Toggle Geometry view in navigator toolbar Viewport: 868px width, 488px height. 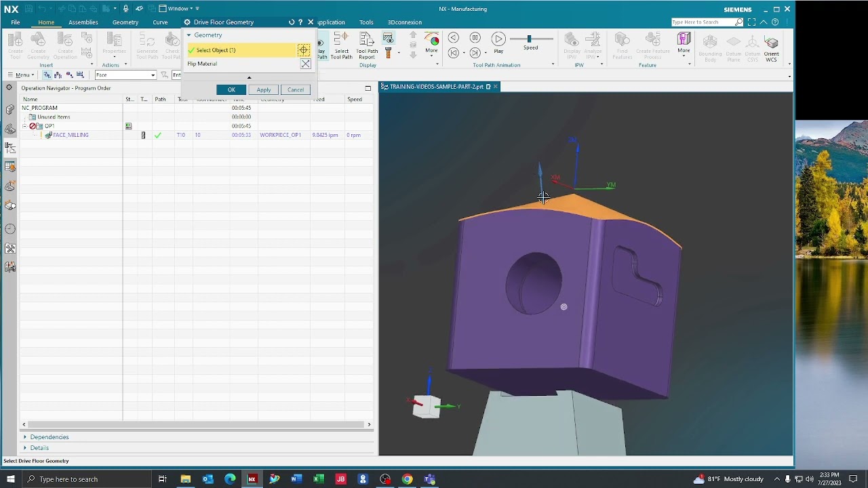coord(69,75)
